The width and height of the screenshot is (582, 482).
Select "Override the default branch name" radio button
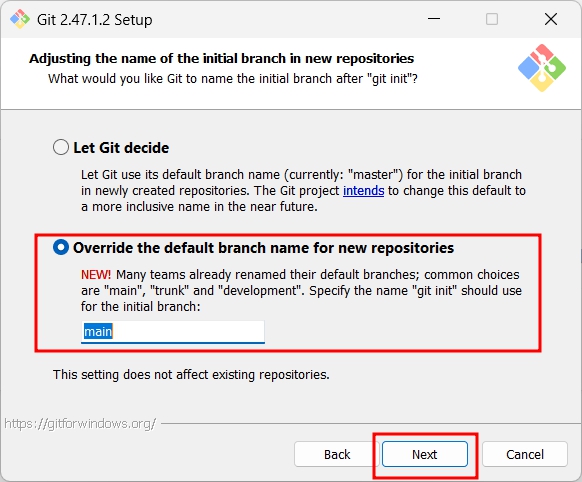click(61, 247)
